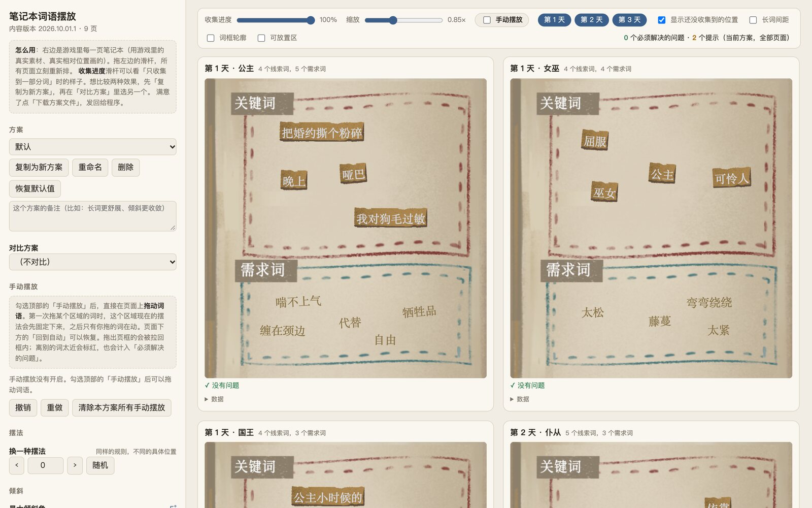This screenshot has width=812, height=508.
Task: Click the next arrangement arrow button
Action: coord(75,465)
